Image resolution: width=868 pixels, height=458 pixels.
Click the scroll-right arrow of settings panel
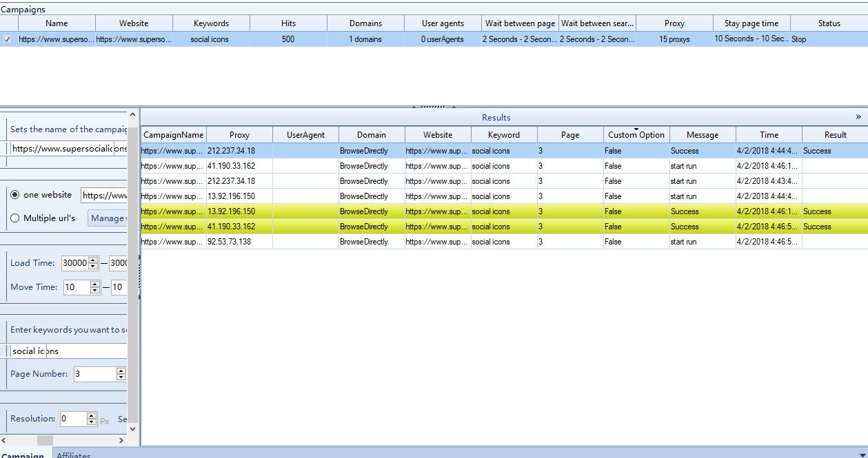coord(121,440)
